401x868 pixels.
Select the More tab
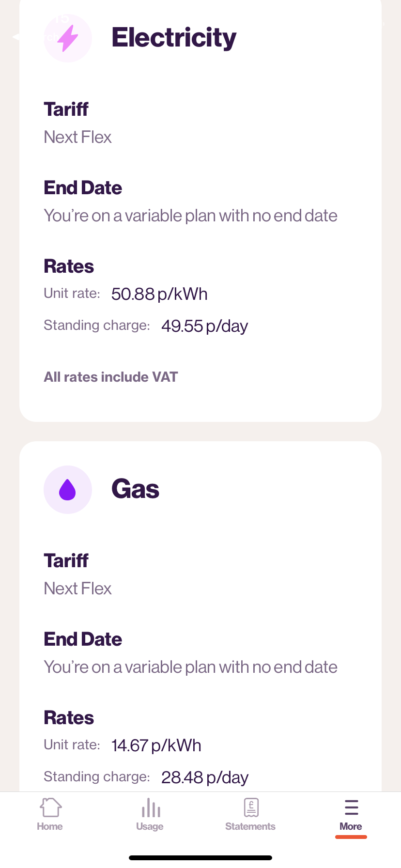351,815
